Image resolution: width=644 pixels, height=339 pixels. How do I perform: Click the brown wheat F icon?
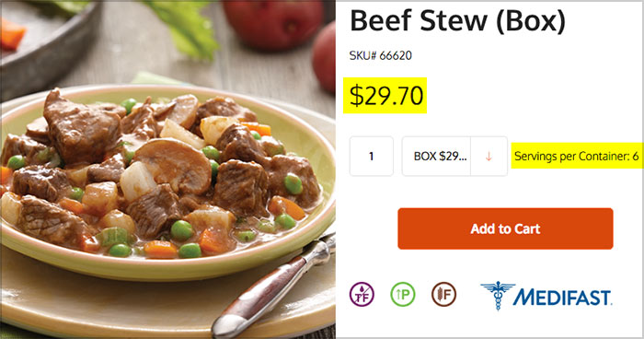pyautogui.click(x=443, y=294)
